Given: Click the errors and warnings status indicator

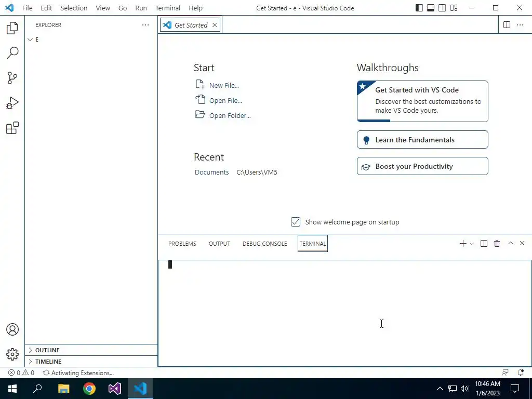Looking at the screenshot, I should click(21, 373).
